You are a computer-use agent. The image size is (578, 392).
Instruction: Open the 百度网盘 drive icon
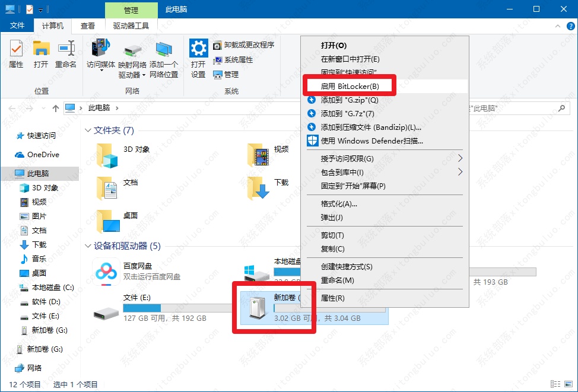(106, 272)
